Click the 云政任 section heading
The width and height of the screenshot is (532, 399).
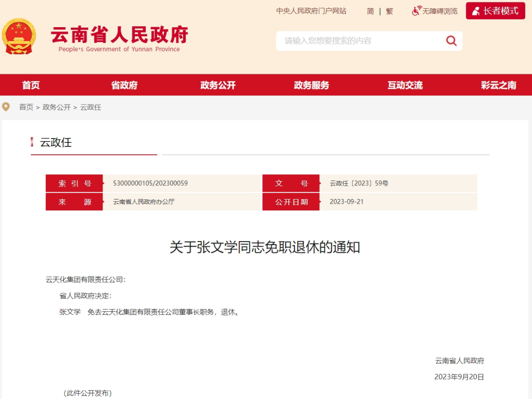[x=55, y=143]
